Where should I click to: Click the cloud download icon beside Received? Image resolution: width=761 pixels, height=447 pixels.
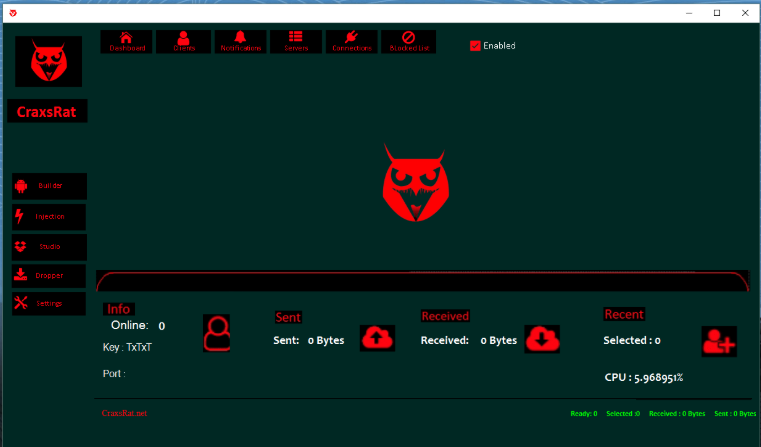click(x=542, y=339)
